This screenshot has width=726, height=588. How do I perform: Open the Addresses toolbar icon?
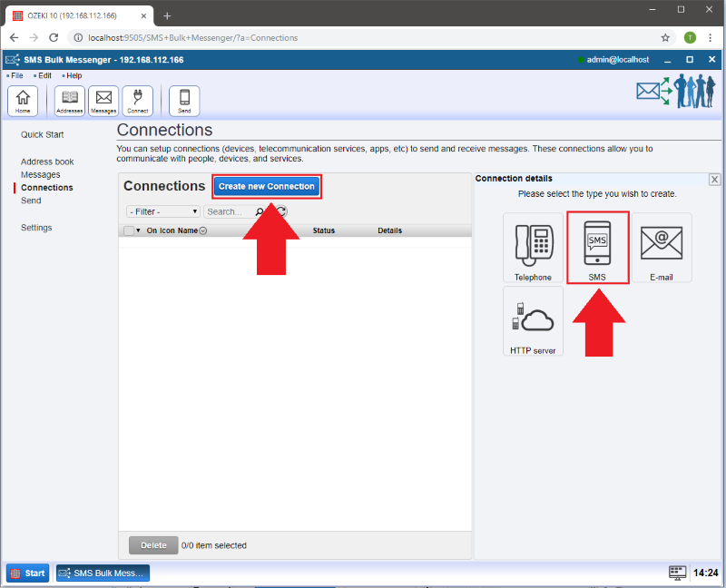(70, 101)
